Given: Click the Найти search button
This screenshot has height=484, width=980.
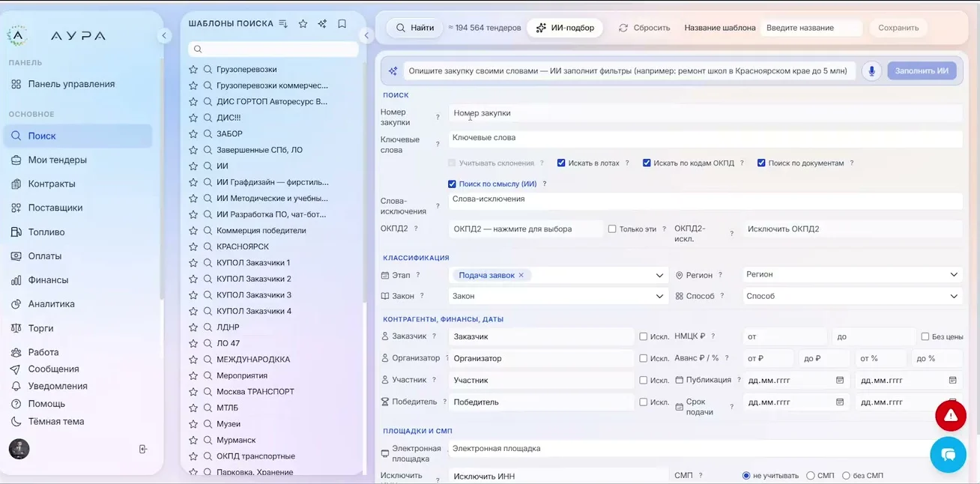Looking at the screenshot, I should [x=415, y=28].
